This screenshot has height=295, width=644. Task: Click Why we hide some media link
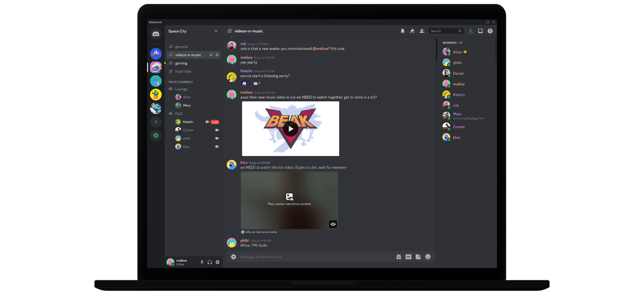261,232
